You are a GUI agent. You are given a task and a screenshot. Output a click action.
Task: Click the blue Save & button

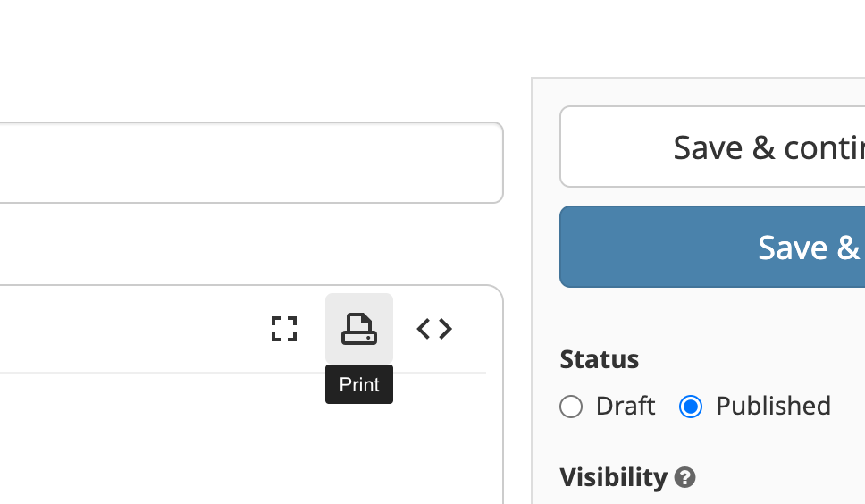point(712,247)
